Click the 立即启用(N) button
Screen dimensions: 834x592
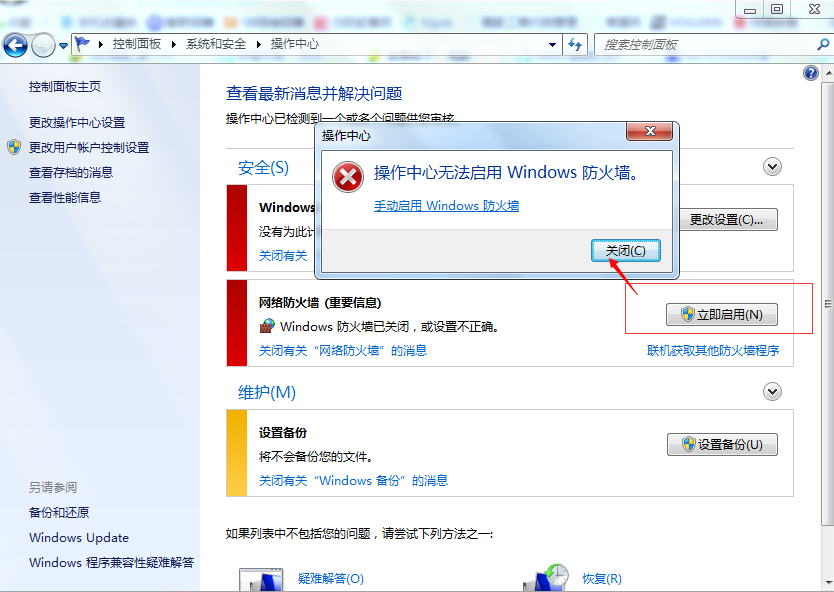coord(722,314)
